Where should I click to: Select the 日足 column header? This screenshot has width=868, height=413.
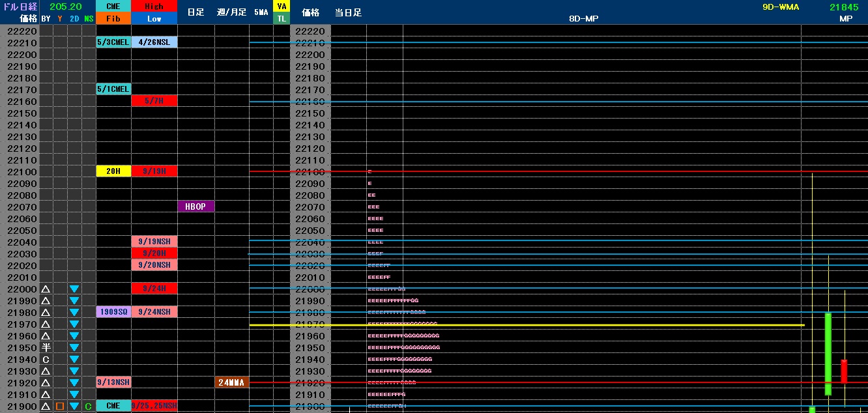coord(195,12)
